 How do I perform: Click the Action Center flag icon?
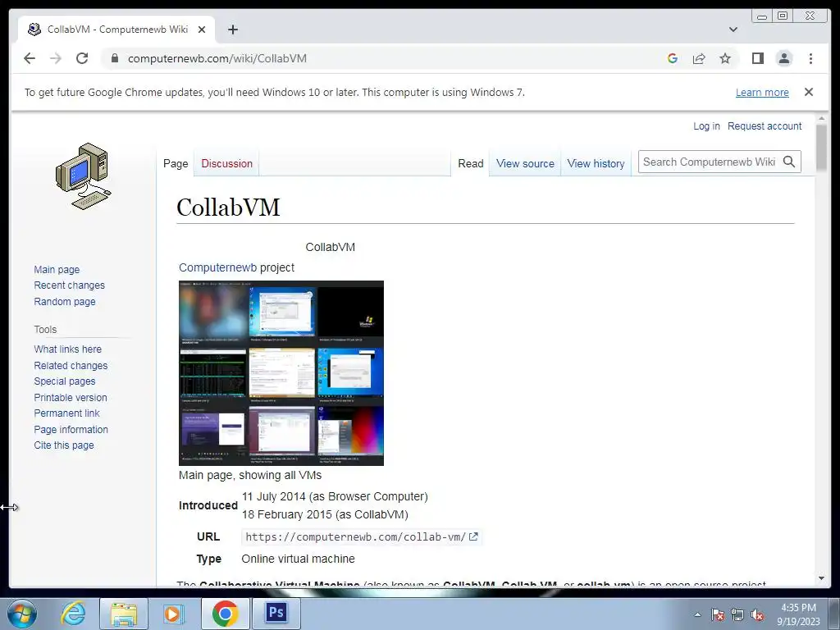717,614
